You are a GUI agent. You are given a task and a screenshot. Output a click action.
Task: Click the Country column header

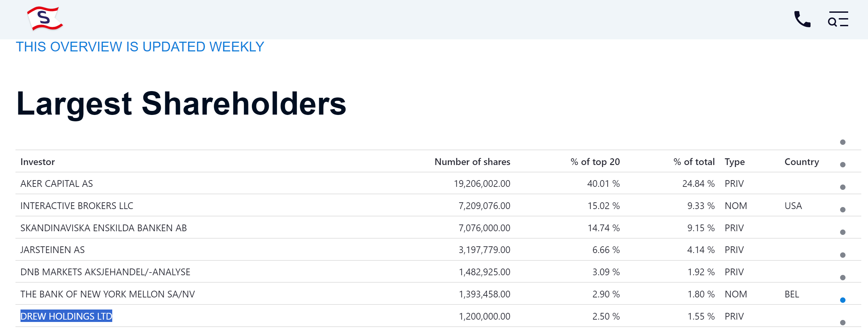[801, 162]
